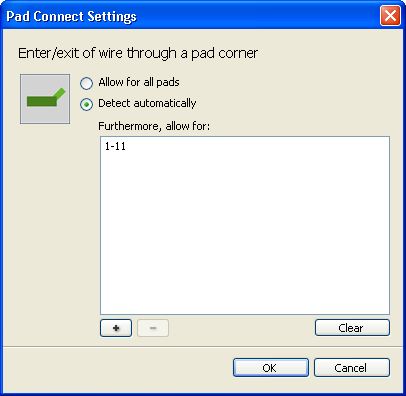Click the "Allow for all pads" label text
The height and width of the screenshot is (396, 406).
click(139, 82)
